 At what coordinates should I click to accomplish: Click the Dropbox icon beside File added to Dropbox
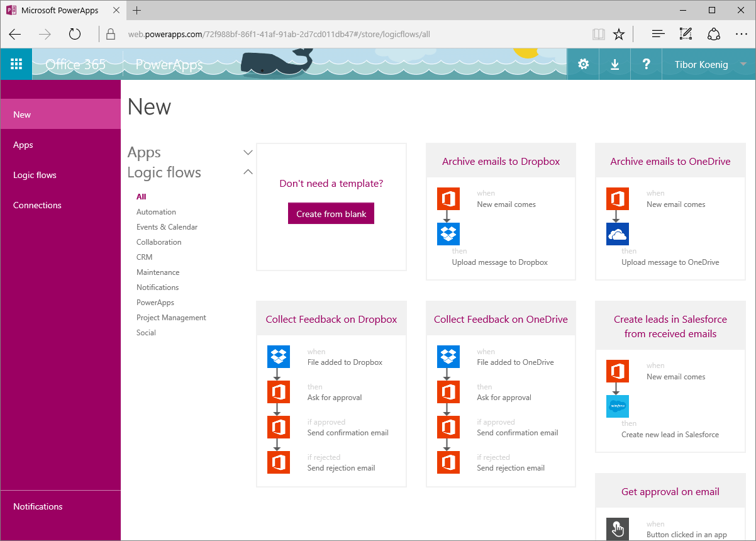pyautogui.click(x=279, y=357)
